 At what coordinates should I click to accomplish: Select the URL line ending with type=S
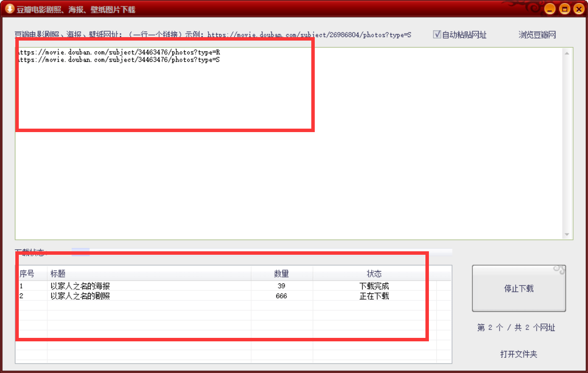[119, 60]
